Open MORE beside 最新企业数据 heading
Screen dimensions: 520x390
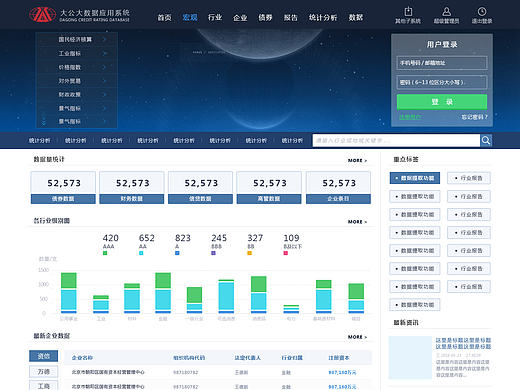(x=357, y=337)
